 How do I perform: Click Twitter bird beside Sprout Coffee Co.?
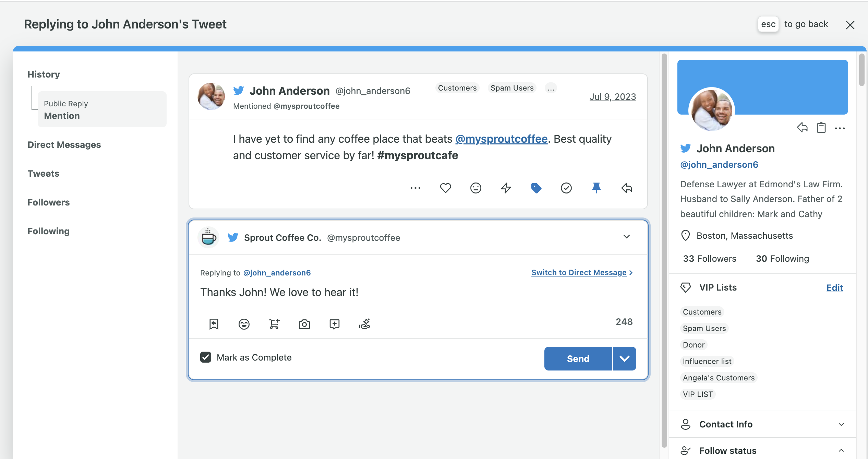[x=233, y=237]
